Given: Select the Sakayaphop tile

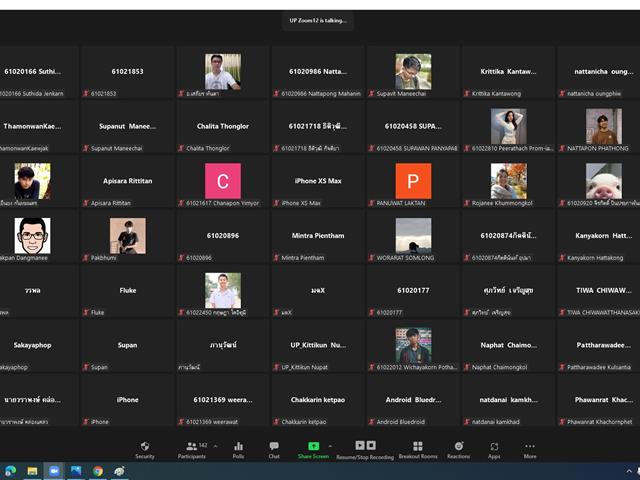Looking at the screenshot, I should click(39, 345).
